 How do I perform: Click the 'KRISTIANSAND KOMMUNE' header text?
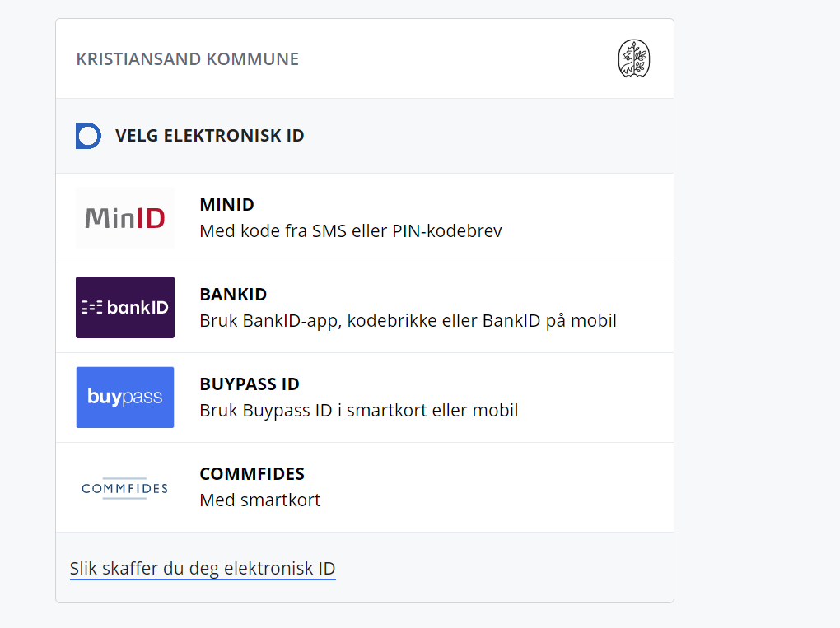(188, 59)
